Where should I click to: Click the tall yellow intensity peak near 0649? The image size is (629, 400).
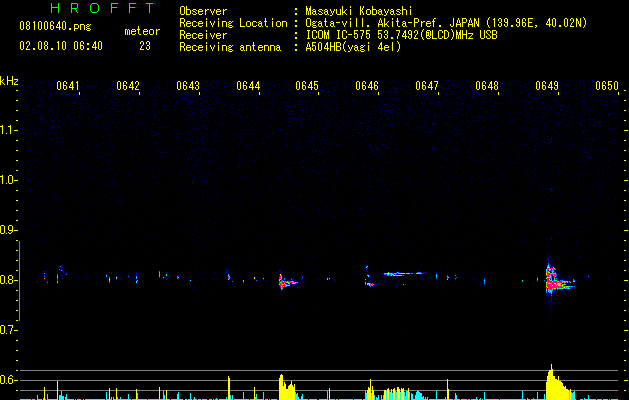click(x=558, y=383)
